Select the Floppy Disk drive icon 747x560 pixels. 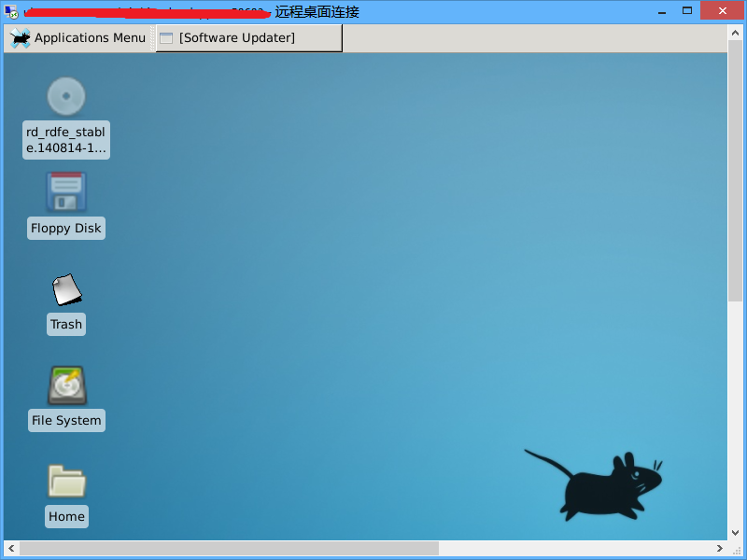click(x=66, y=192)
